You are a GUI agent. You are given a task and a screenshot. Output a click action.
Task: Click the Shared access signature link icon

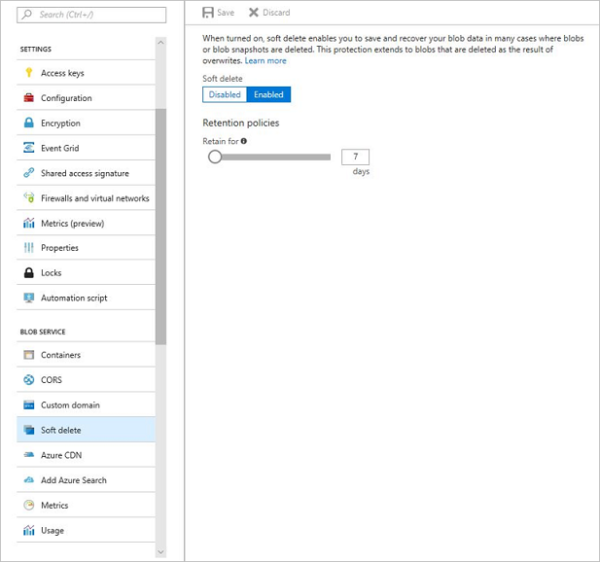click(x=29, y=173)
